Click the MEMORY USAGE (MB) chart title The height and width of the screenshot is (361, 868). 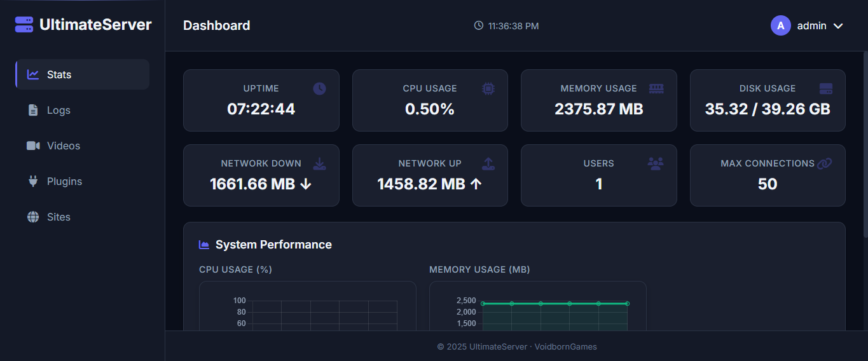pyautogui.click(x=479, y=269)
